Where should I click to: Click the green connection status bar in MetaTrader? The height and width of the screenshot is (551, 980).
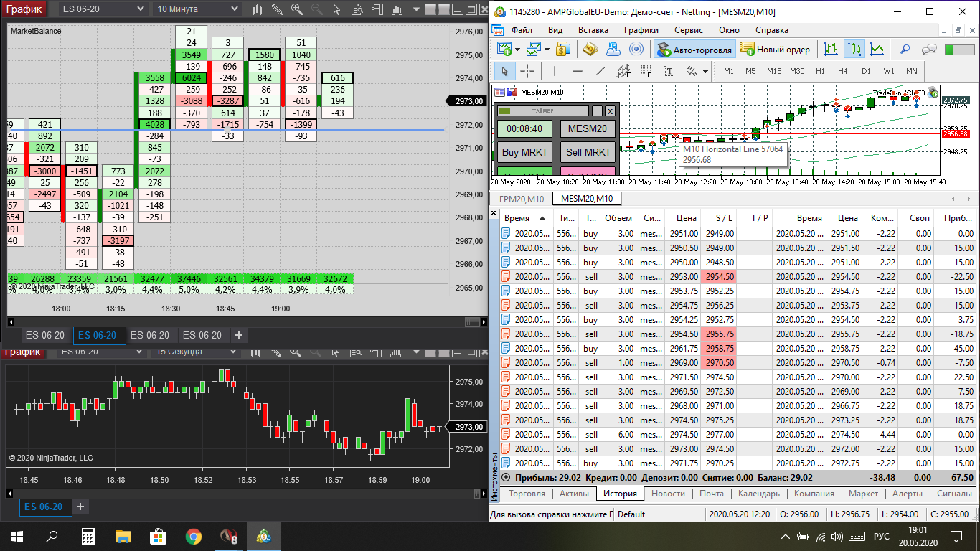(x=959, y=50)
